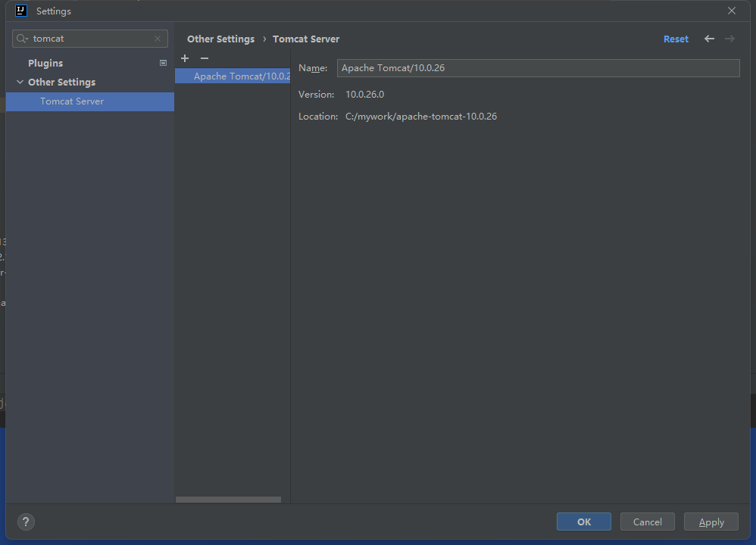Open search history magnifier icon

pos(22,39)
